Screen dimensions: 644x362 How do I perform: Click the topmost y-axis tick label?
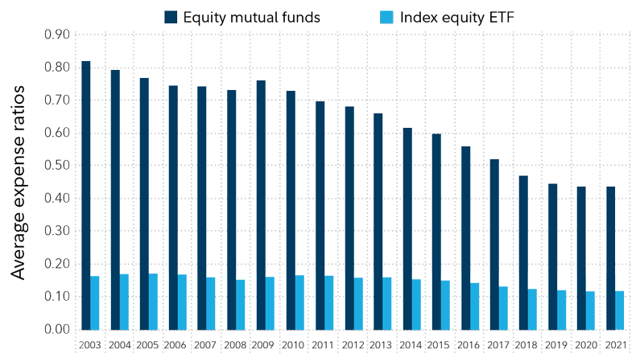56,35
